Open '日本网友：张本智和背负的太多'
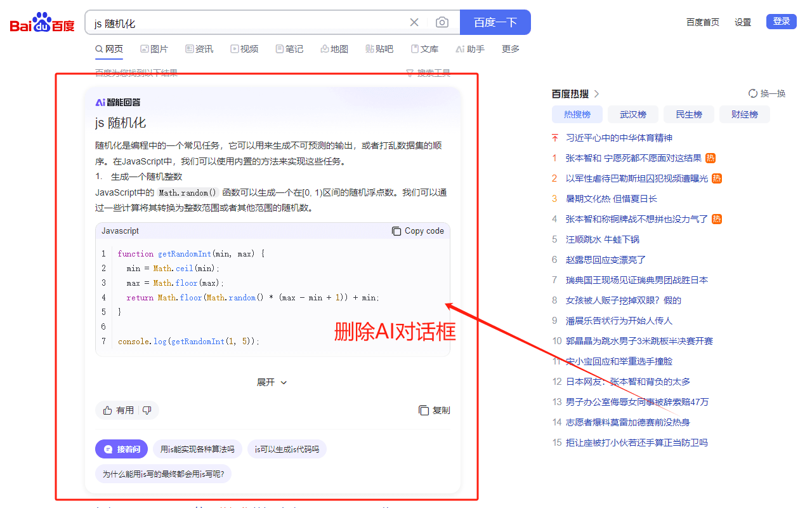This screenshot has height=508, width=812. 628,382
